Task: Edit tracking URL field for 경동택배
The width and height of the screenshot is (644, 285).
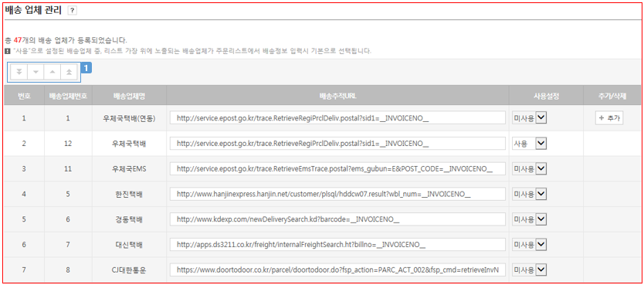Action: (337, 219)
